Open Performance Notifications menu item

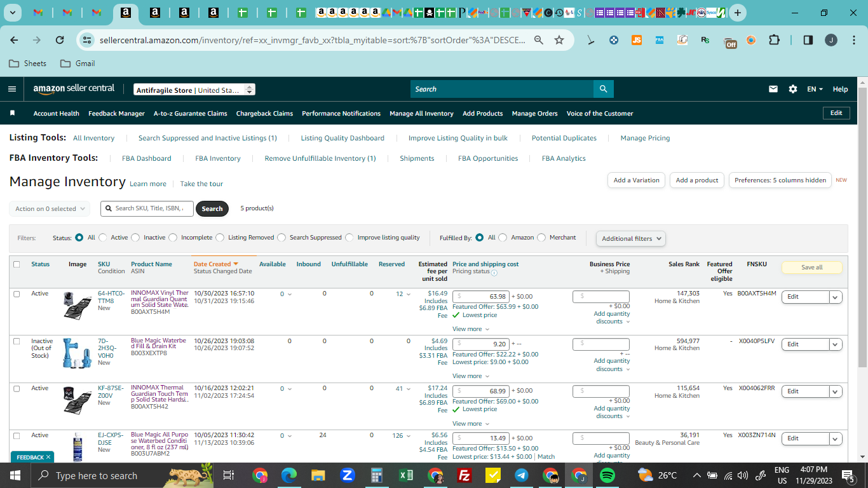click(341, 114)
